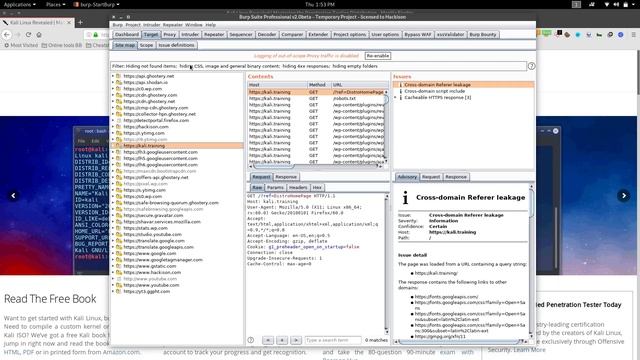Open the Project menu

pyautogui.click(x=133, y=25)
